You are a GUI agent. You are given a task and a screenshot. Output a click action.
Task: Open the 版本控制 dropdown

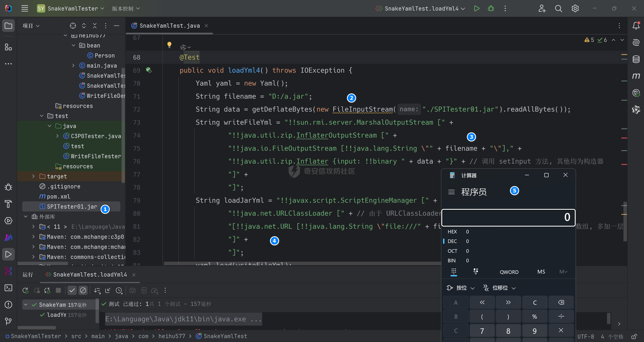tap(126, 9)
